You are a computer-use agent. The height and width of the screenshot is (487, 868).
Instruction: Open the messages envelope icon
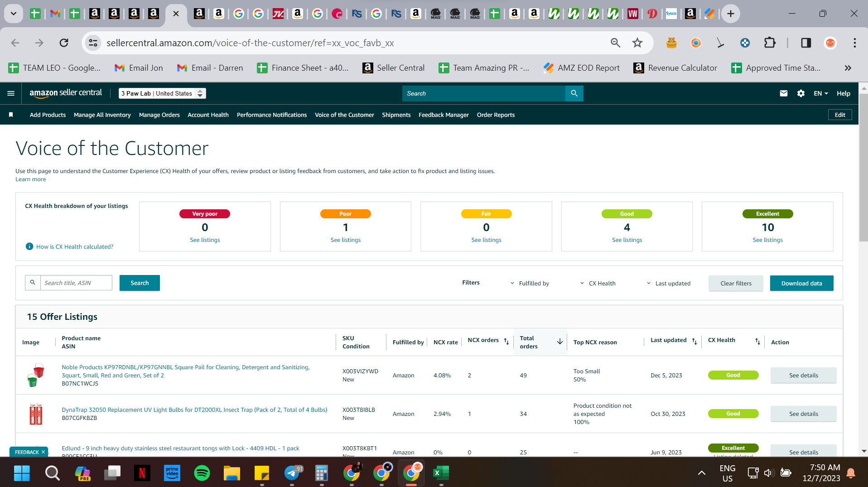tap(784, 93)
